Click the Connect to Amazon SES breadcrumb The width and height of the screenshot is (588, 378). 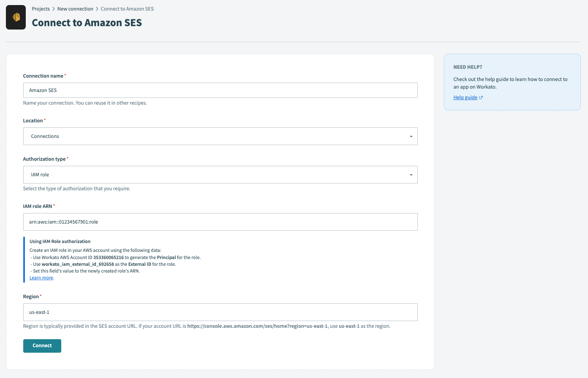pyautogui.click(x=127, y=8)
